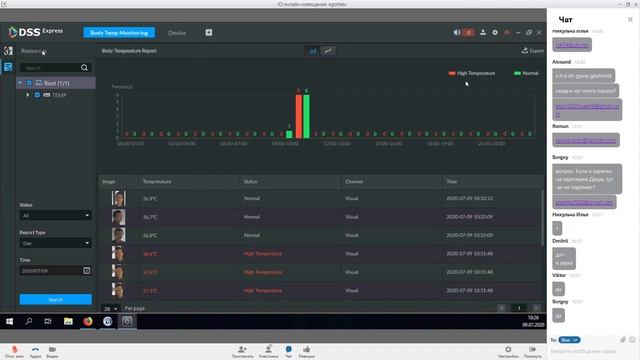This screenshot has width=640, height=360.
Task: Attach a file in chat
Action: (623, 340)
